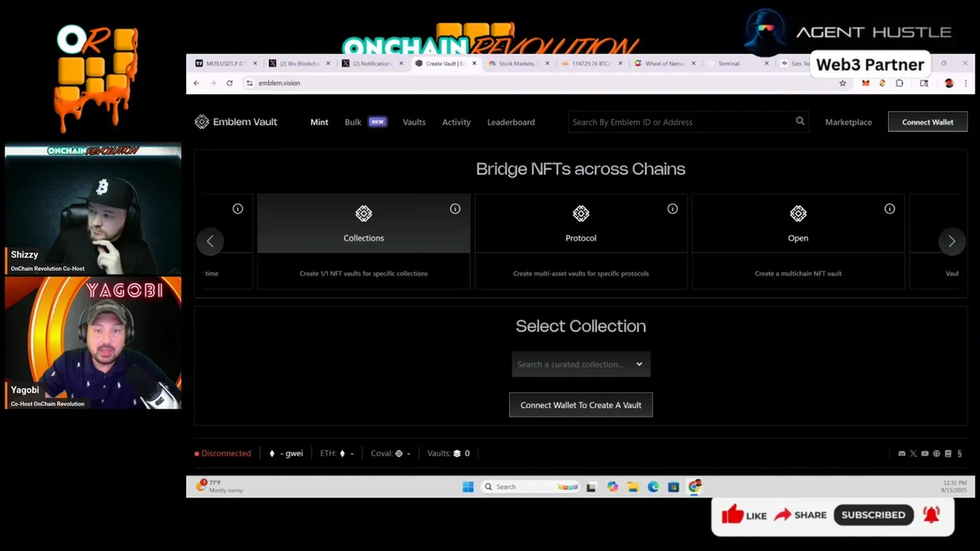The width and height of the screenshot is (980, 551).
Task: Click the Coval balance in footer
Action: (x=390, y=453)
